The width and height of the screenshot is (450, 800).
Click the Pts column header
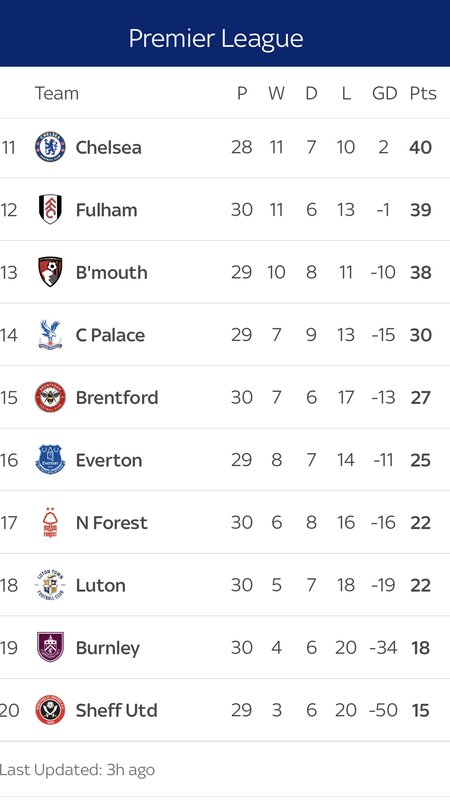423,93
